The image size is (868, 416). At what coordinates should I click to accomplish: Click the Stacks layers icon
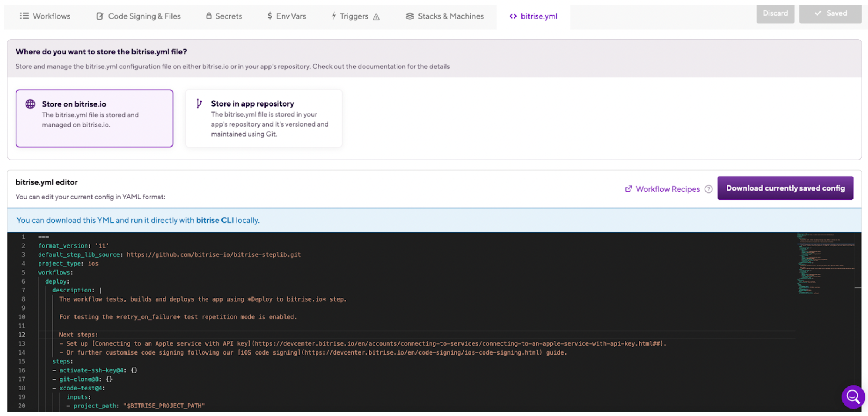(410, 16)
